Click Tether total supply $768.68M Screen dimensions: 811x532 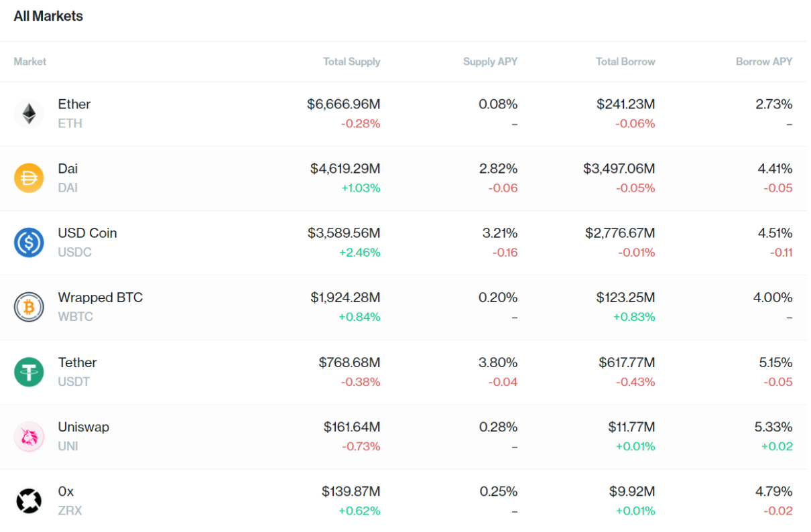click(x=349, y=362)
